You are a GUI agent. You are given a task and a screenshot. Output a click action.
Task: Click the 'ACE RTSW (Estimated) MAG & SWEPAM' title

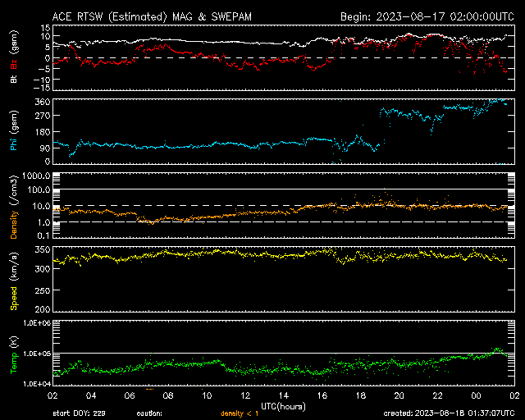152,16
